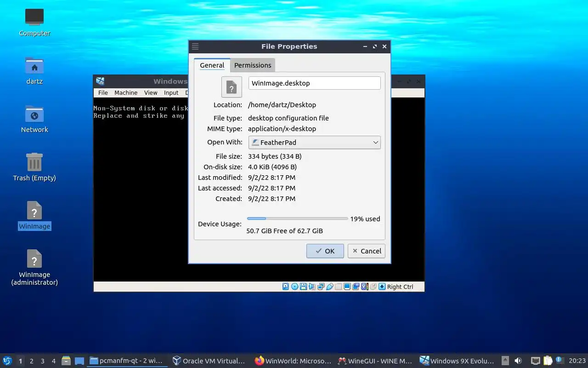Image resolution: width=588 pixels, height=368 pixels.
Task: Click the 50.7 GiB Free of 62.7 GiB text
Action: click(285, 231)
